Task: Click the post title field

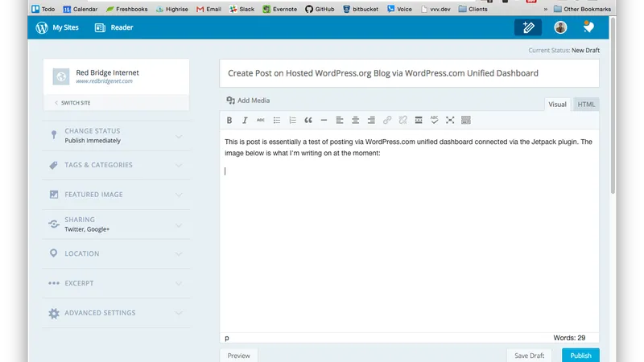Action: [x=409, y=73]
